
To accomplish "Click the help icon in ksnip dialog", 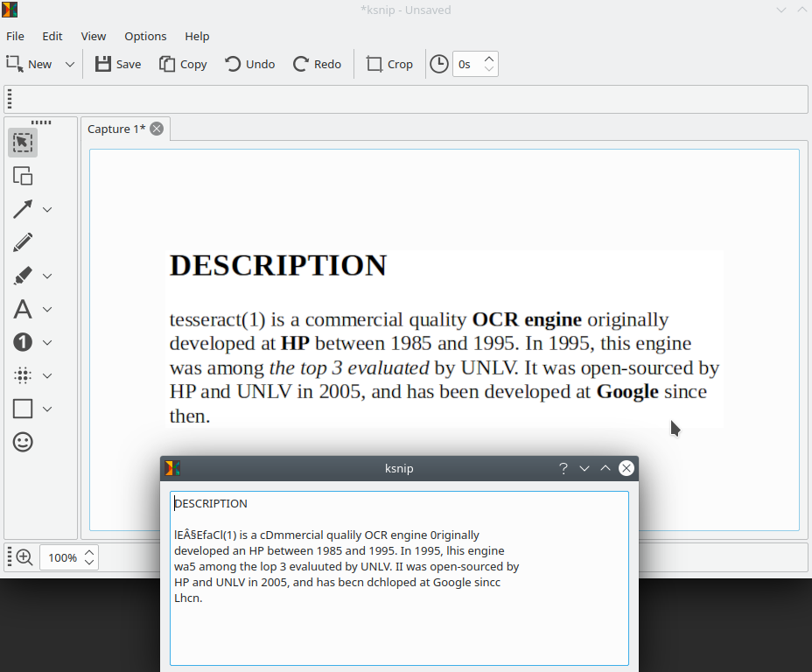I will click(563, 468).
